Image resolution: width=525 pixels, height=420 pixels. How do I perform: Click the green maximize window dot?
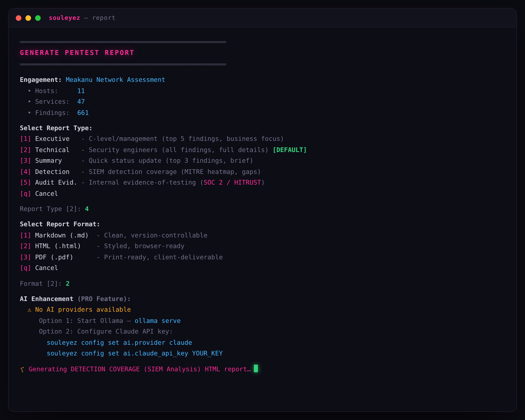click(x=38, y=18)
